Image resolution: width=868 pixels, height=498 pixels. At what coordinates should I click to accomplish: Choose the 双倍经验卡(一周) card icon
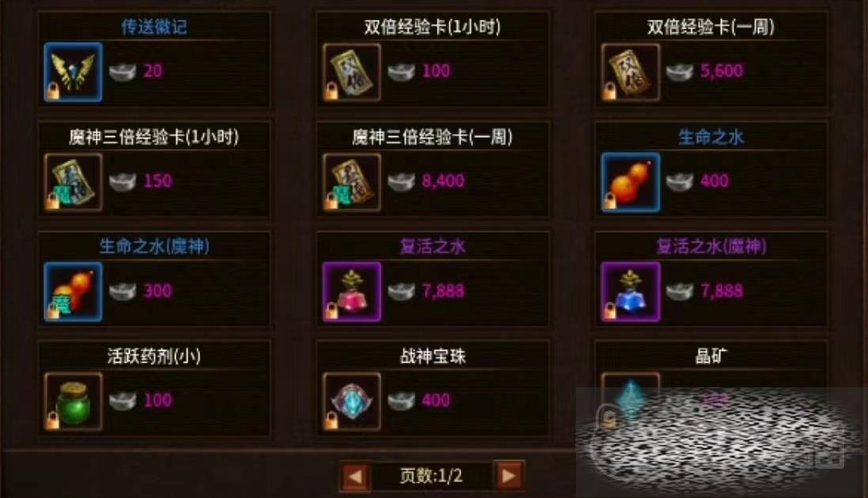631,72
